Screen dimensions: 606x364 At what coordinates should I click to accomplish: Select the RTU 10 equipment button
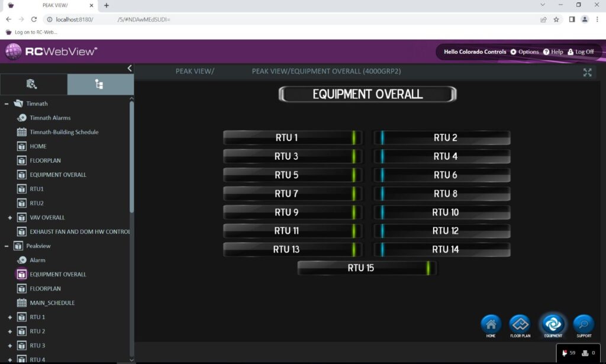pos(441,212)
